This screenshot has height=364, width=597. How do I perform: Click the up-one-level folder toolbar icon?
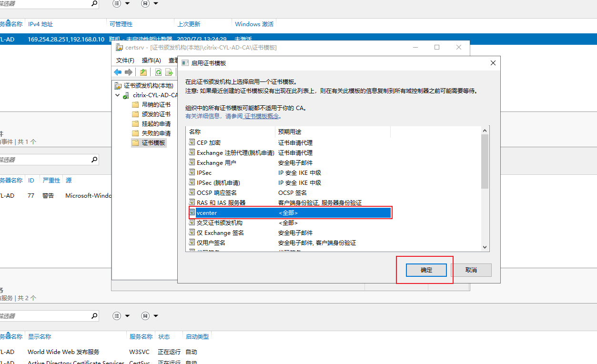coord(143,72)
